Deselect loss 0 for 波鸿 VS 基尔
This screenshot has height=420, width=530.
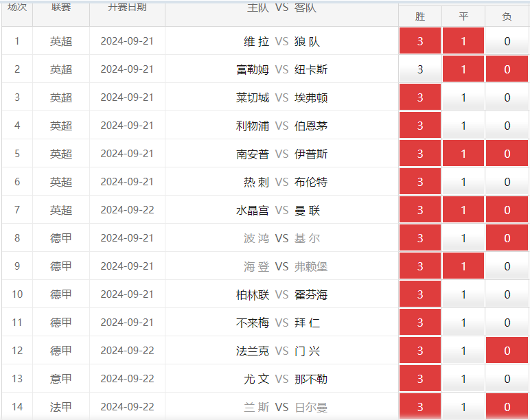(507, 238)
